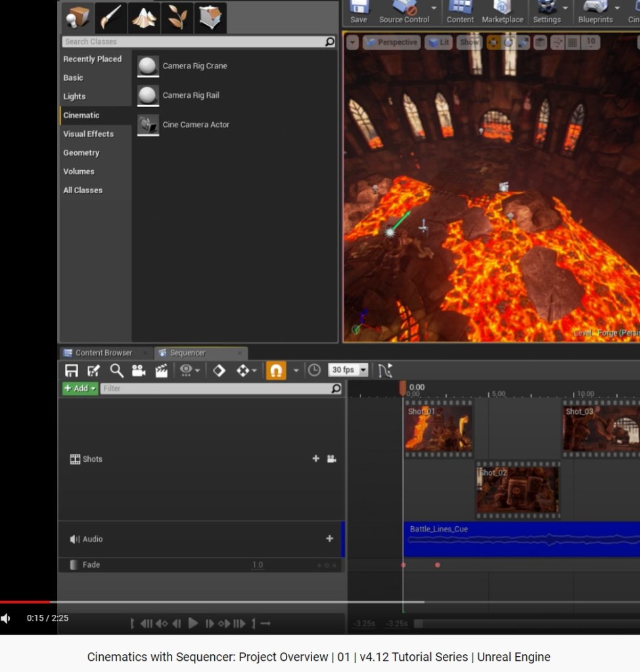Switch to Landscape mode mountain icon
Viewport: 640px width, 672px height.
(x=144, y=18)
